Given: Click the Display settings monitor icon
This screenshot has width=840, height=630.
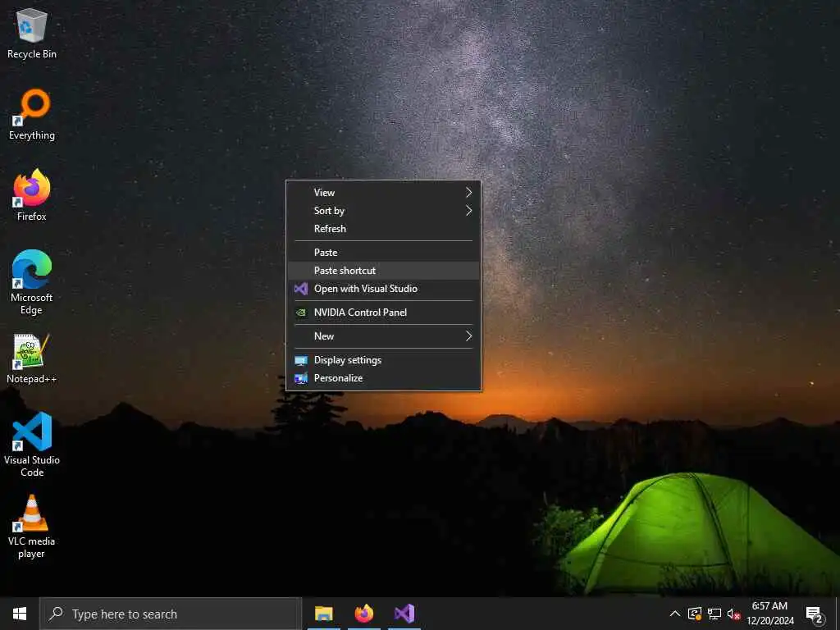Looking at the screenshot, I should pyautogui.click(x=301, y=361).
